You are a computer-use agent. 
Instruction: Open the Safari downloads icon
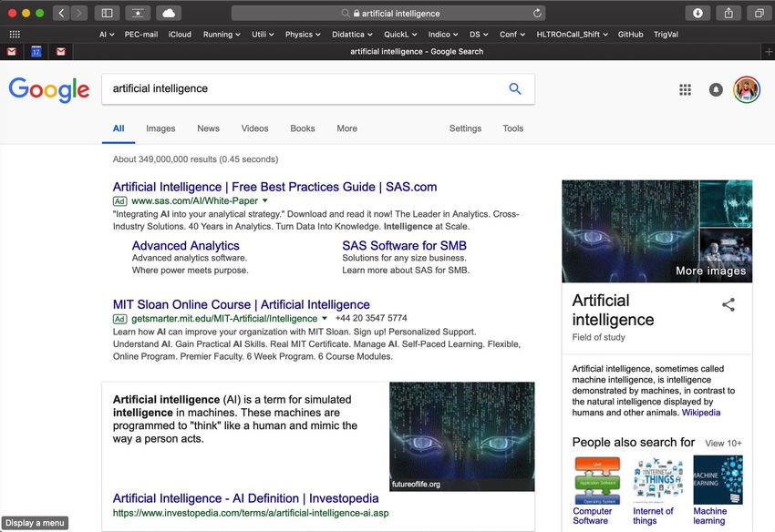(697, 14)
